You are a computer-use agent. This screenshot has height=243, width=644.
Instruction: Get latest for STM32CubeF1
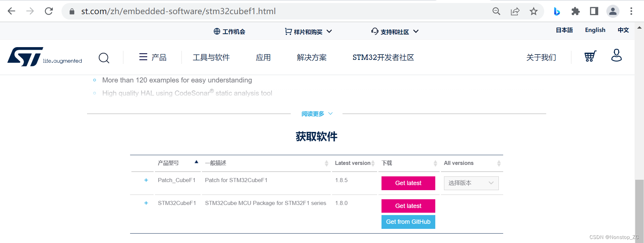click(x=408, y=206)
